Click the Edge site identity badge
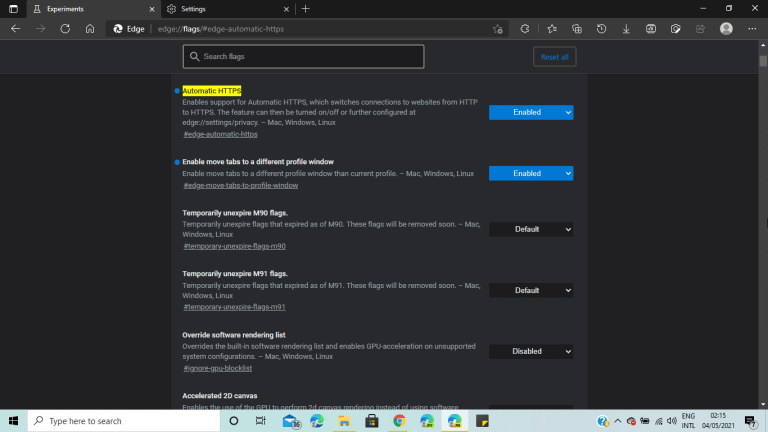This screenshot has height=432, width=768. [x=128, y=29]
